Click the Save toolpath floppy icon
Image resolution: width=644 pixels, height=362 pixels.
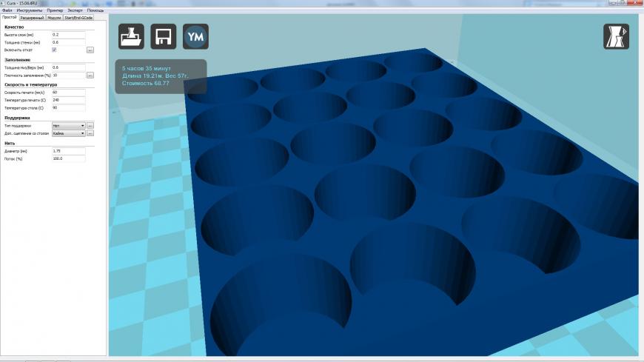tap(164, 36)
